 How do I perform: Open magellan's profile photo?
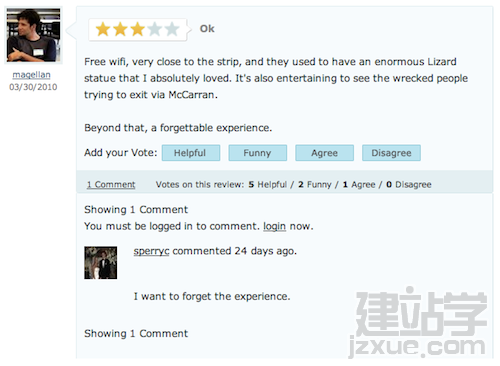click(33, 35)
